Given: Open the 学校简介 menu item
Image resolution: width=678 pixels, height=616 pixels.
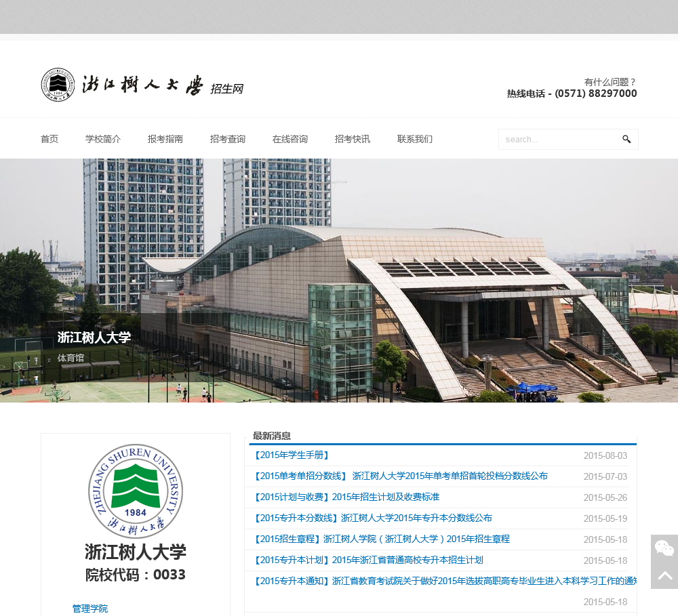Looking at the screenshot, I should tap(103, 139).
